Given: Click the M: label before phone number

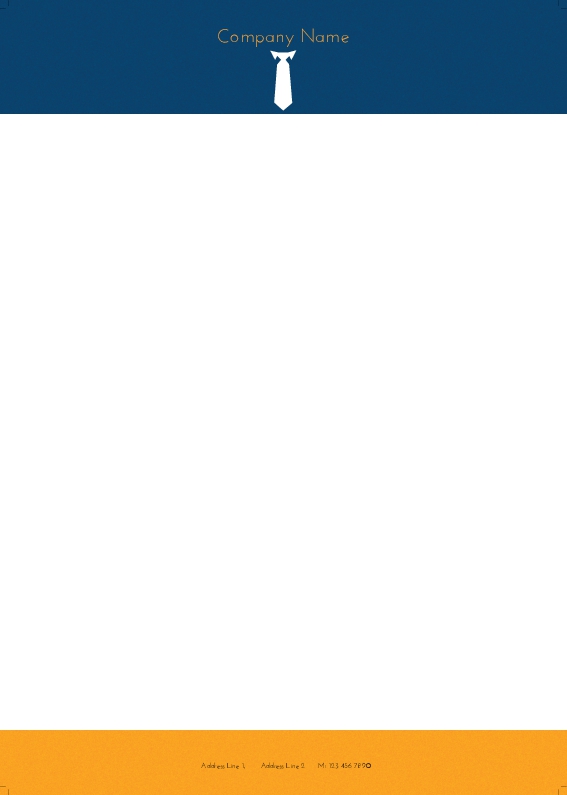Looking at the screenshot, I should pos(322,766).
